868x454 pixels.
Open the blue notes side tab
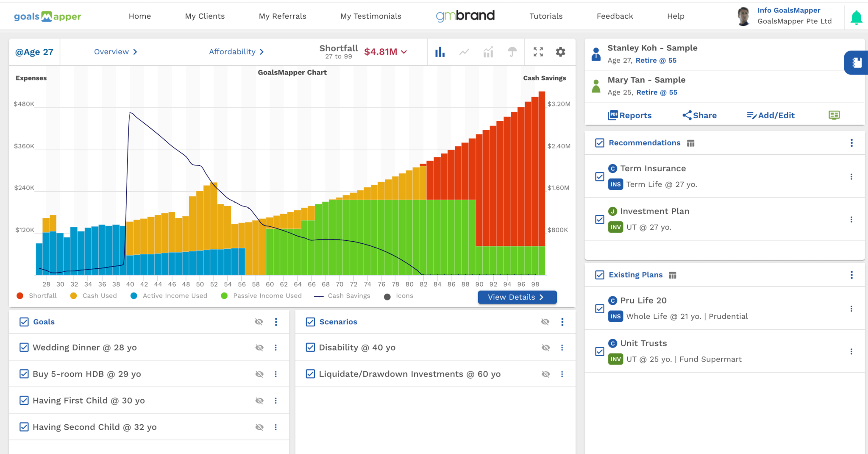pos(857,63)
